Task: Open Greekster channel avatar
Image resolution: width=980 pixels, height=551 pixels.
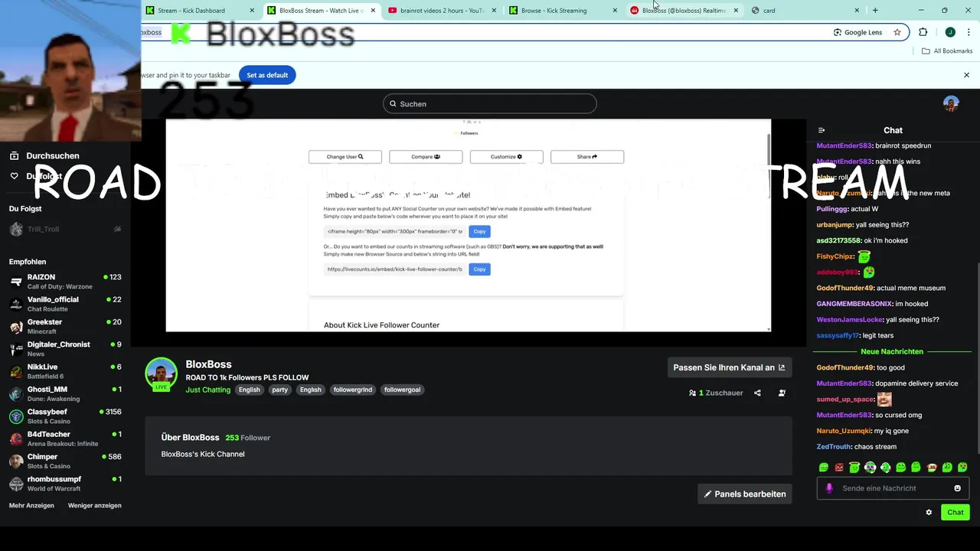Action: 16,327
